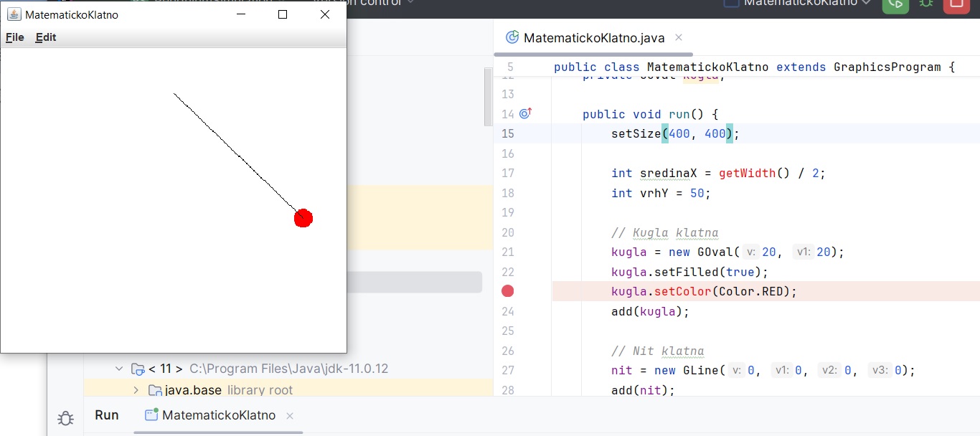Close the MatematickoKlatno applet window
The height and width of the screenshot is (436, 980).
[325, 14]
